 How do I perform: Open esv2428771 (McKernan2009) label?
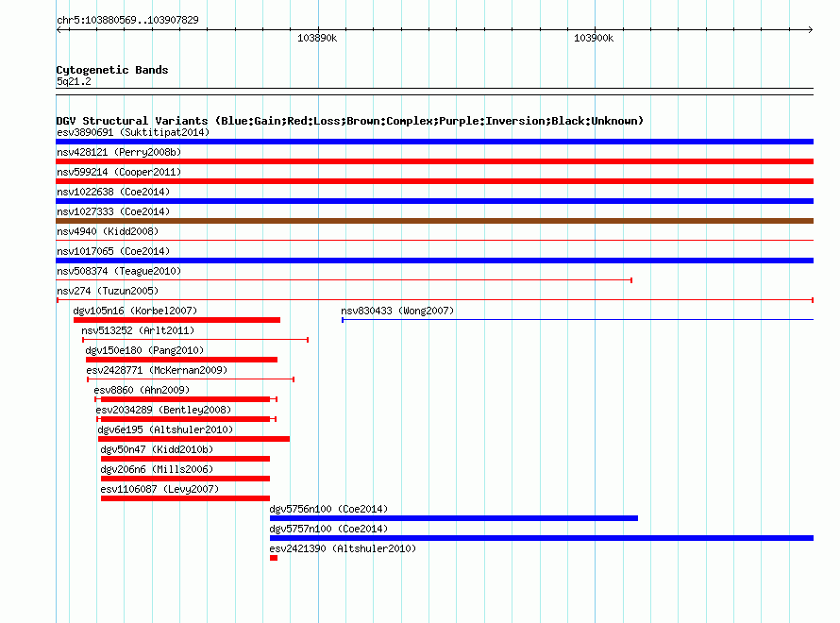157,370
